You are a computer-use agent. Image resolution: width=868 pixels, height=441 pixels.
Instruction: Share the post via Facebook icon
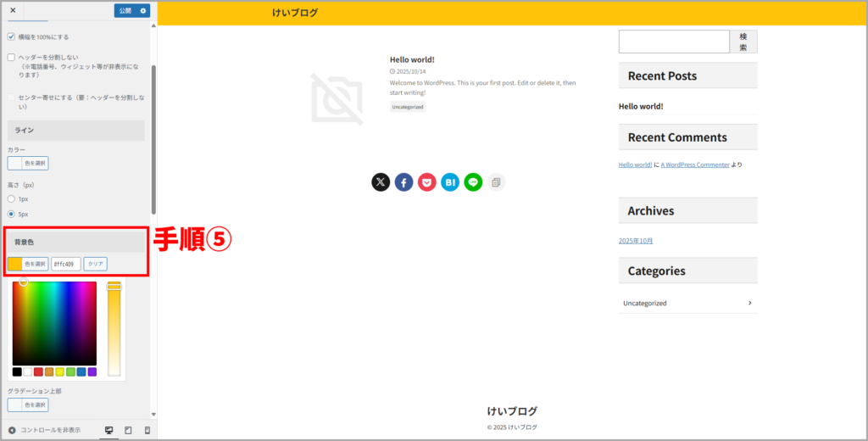point(403,182)
